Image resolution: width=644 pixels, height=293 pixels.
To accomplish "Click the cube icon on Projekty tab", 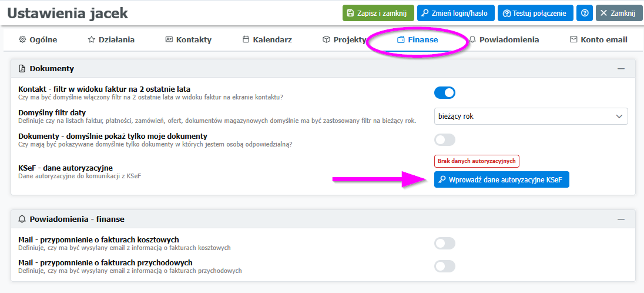I will pyautogui.click(x=326, y=40).
